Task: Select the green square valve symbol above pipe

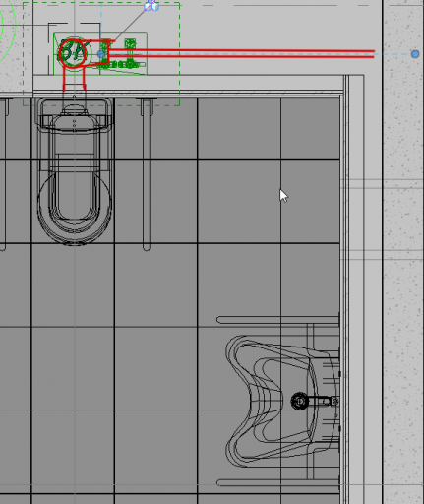Action: pyautogui.click(x=130, y=43)
